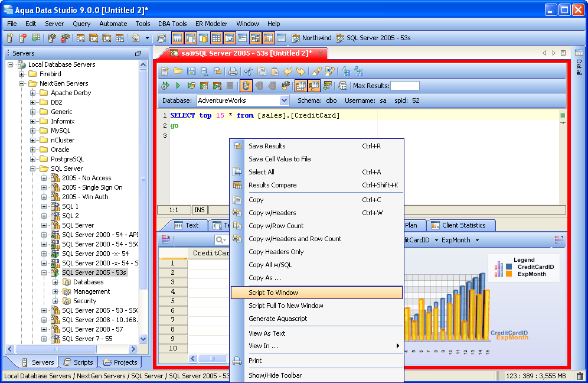The image size is (588, 383).
Task: Click the Security tree item
Action: (85, 301)
